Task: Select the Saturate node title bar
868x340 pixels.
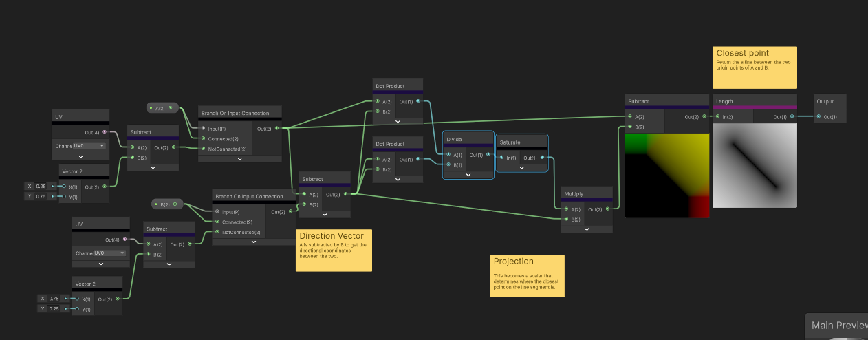Action: point(521,142)
